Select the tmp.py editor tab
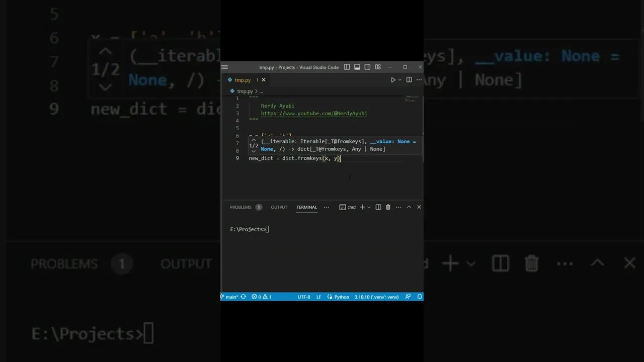The width and height of the screenshot is (644, 362). pos(243,80)
